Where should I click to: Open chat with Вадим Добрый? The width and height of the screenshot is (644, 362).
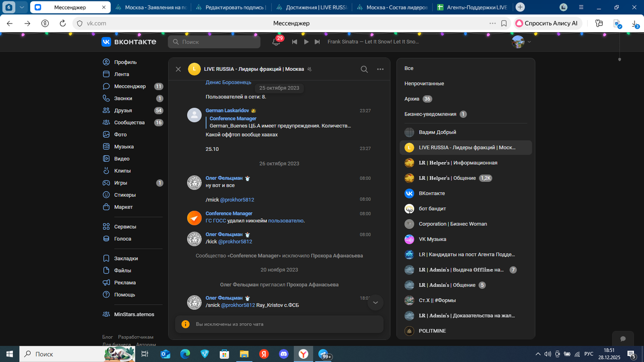(x=466, y=132)
